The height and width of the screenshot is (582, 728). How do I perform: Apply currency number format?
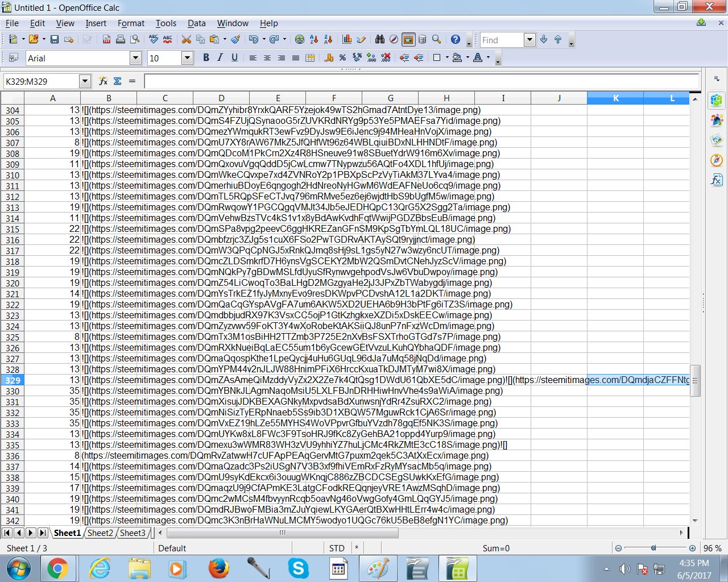tap(329, 57)
